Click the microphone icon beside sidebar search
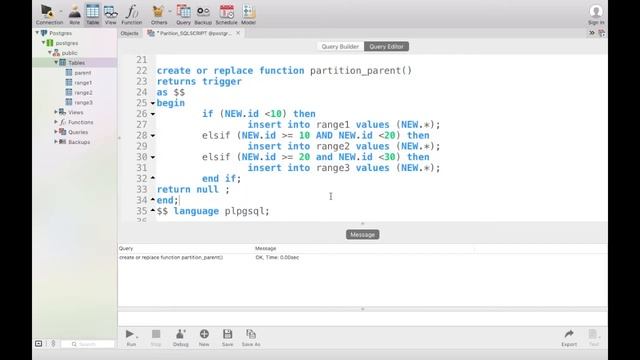Screen dimensions: 640x360 53,344
